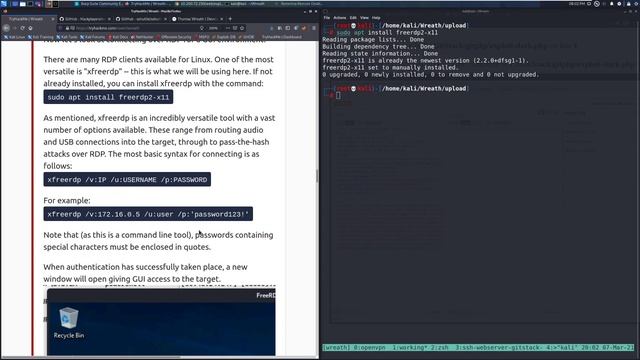Click 'freerdp2-x11 set to manually installed' line
Screen dimensions: 640x360
(x=390, y=67)
